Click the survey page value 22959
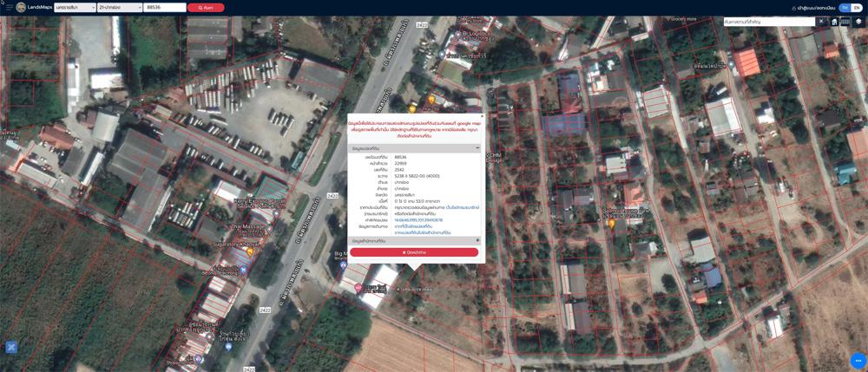Image resolution: width=868 pixels, height=372 pixels. [400, 164]
